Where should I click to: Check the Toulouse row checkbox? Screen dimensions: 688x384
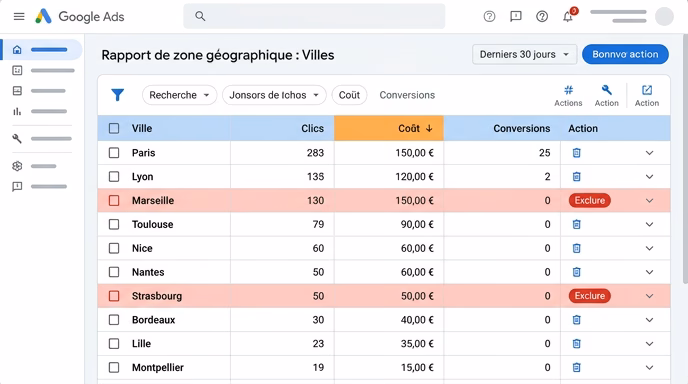[114, 224]
